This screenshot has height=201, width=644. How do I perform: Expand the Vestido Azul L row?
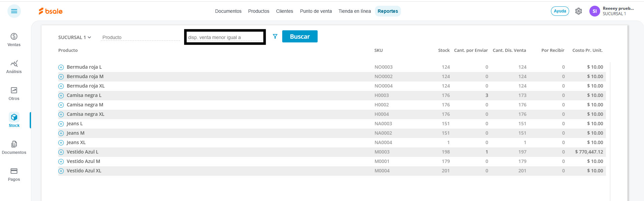(61, 152)
